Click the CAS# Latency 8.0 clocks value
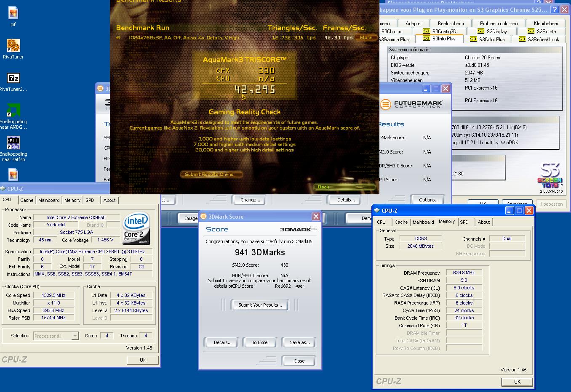The height and width of the screenshot is (392, 571). (464, 288)
